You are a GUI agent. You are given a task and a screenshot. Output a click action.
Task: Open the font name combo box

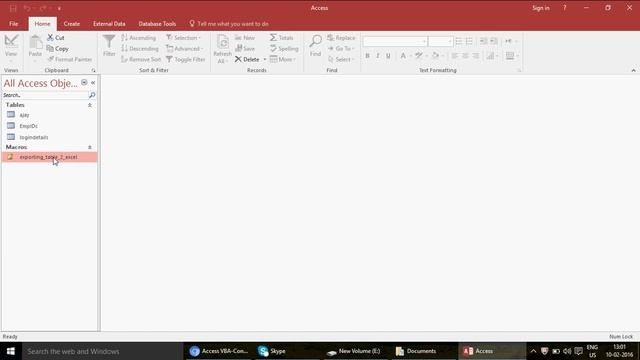395,41
